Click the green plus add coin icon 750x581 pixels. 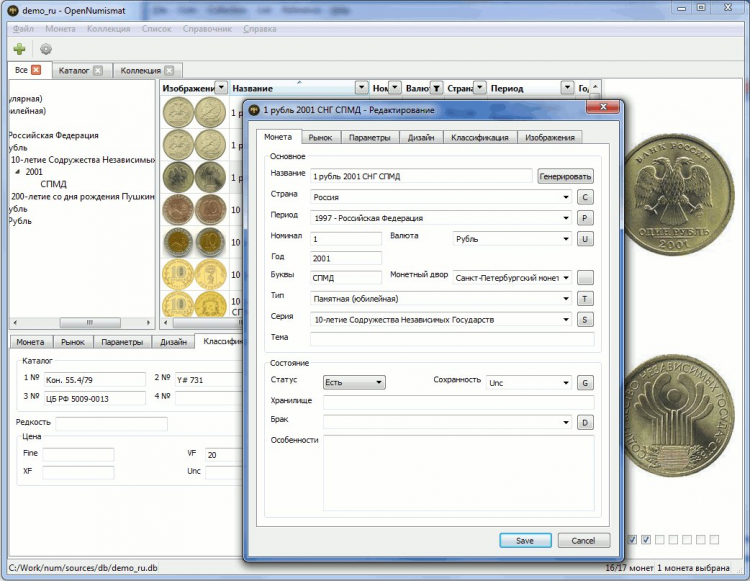coord(19,48)
